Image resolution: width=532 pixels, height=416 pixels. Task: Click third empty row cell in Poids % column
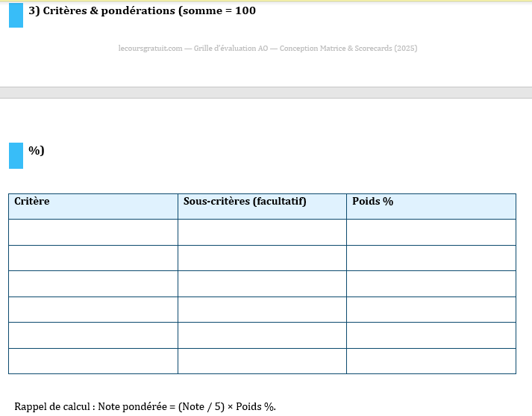(431, 284)
